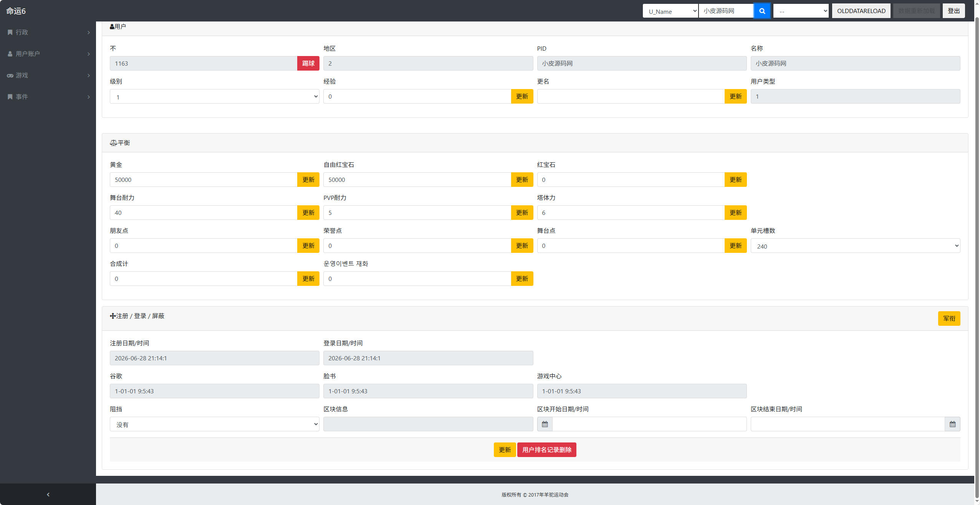Open the U_Name search type dropdown
This screenshot has width=980, height=505.
(670, 11)
